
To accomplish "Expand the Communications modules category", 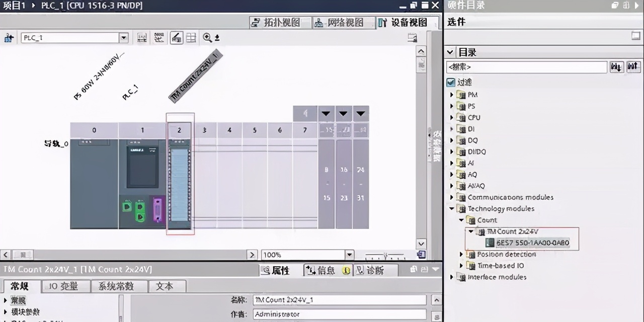I will pyautogui.click(x=451, y=197).
